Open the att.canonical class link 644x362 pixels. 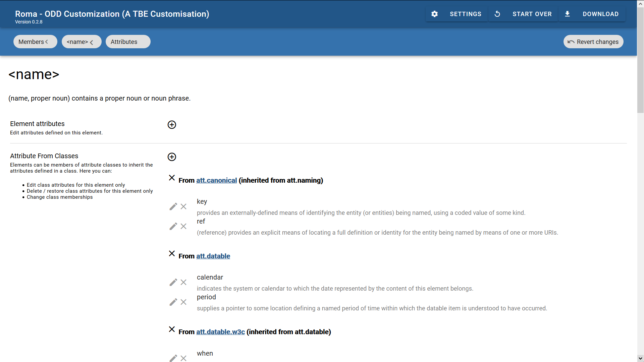216,180
